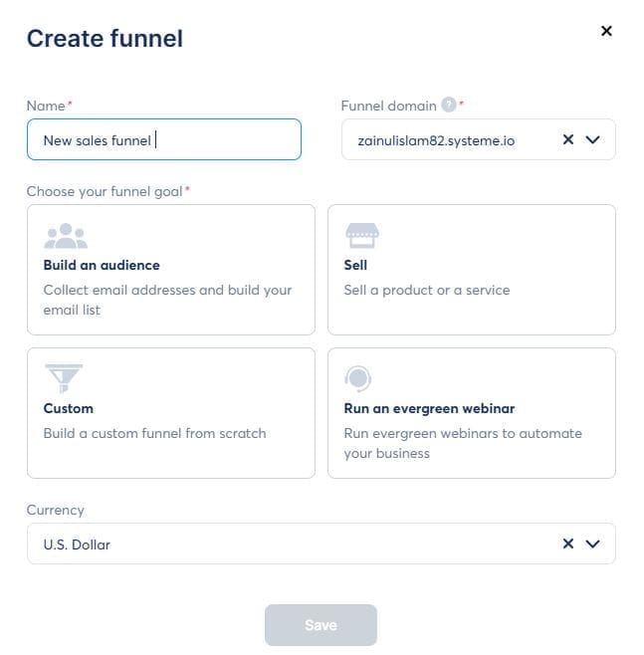
Task: Open the U.S. Dollar currency selector
Action: (x=289, y=544)
